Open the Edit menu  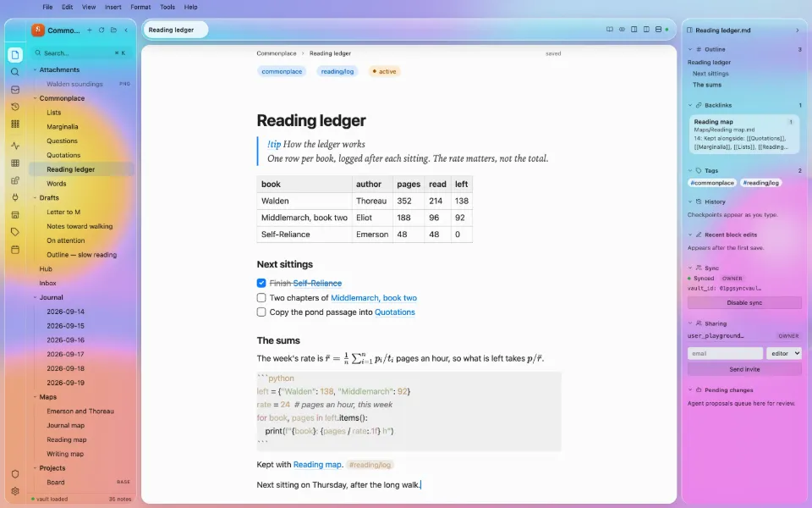[x=68, y=7]
